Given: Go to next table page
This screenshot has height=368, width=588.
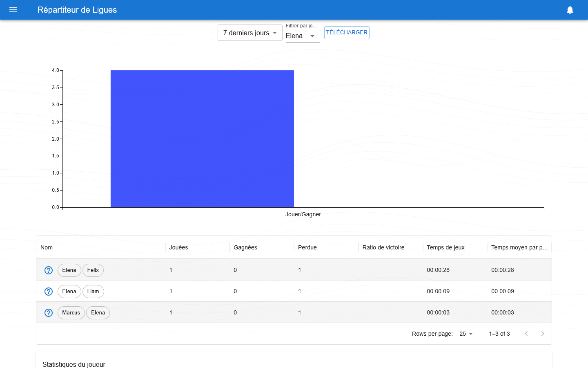Looking at the screenshot, I should 542,334.
